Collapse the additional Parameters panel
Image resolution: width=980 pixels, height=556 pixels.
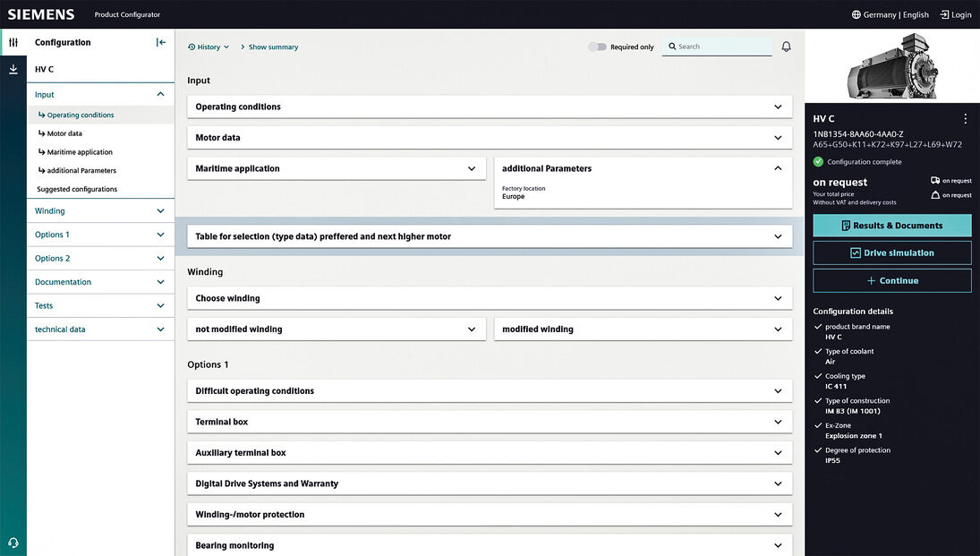point(777,168)
